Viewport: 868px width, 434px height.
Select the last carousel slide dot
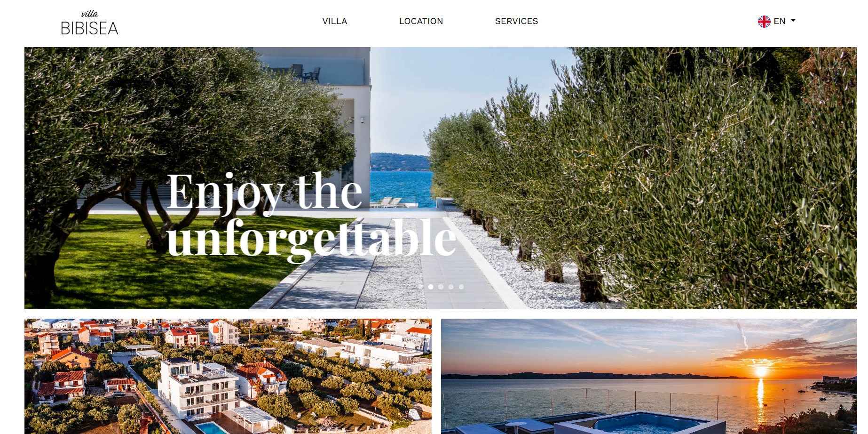(461, 287)
